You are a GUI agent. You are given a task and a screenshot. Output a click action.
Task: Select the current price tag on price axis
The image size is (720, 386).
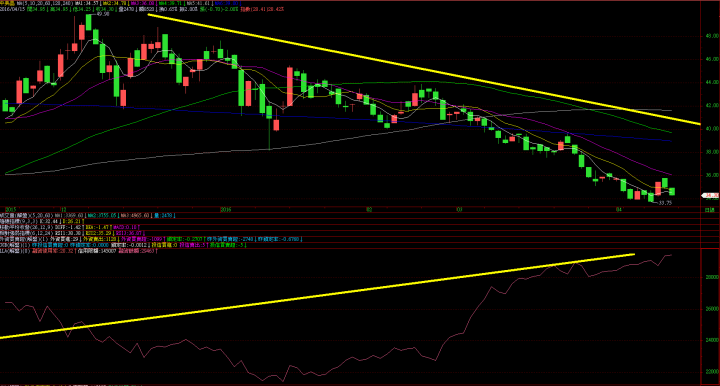point(711,196)
